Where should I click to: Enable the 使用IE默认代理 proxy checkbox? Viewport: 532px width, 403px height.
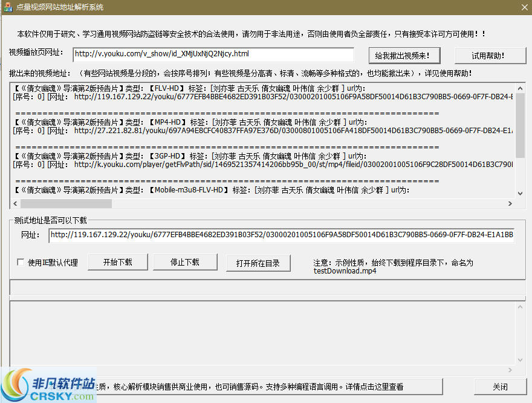pos(20,262)
